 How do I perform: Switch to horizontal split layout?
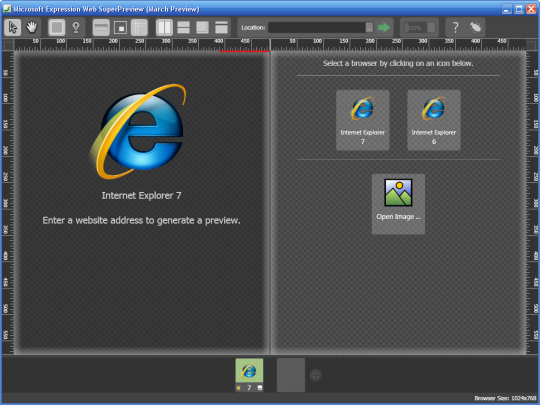coord(183,27)
